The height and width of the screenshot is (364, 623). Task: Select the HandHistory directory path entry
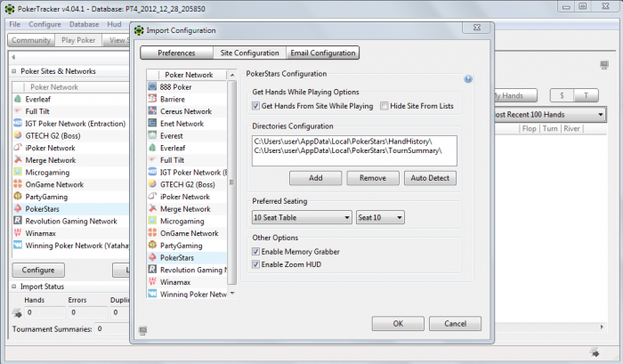344,142
